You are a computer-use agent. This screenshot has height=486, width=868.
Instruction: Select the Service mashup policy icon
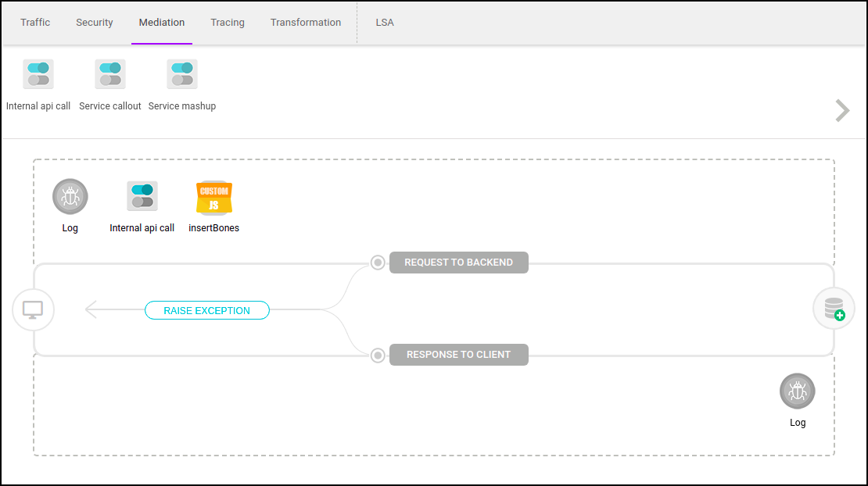181,73
